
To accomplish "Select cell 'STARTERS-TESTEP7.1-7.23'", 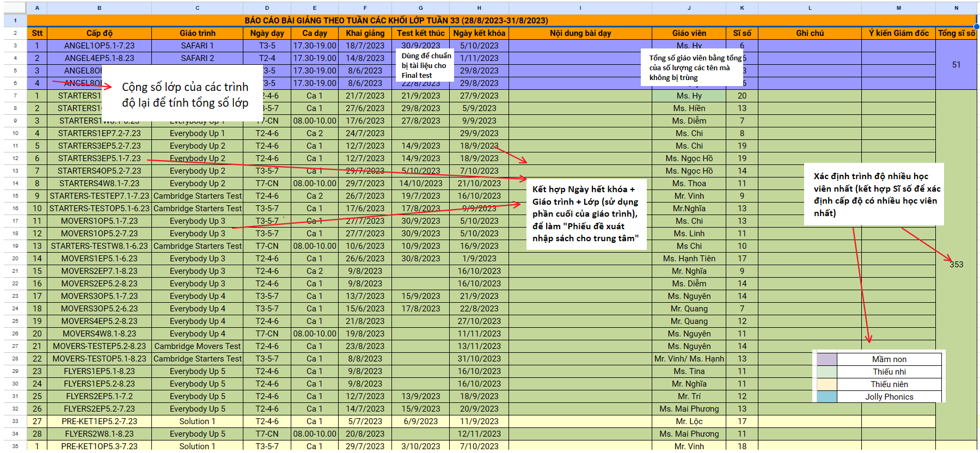I will [99, 196].
